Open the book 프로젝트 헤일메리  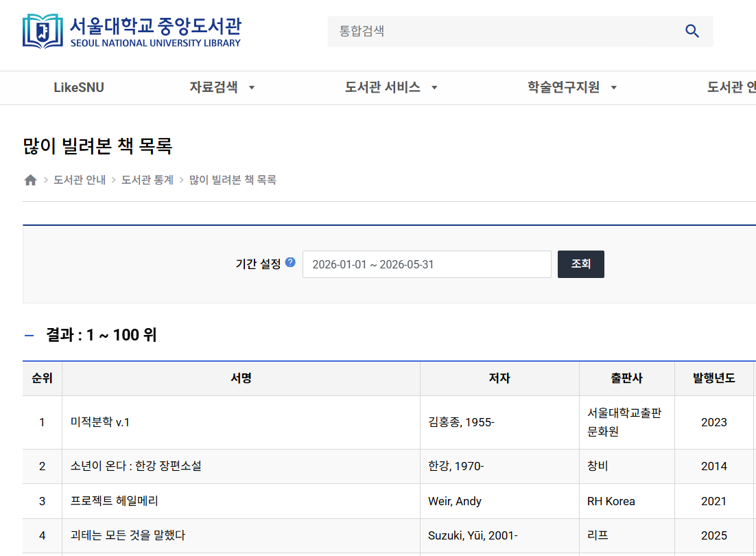115,500
